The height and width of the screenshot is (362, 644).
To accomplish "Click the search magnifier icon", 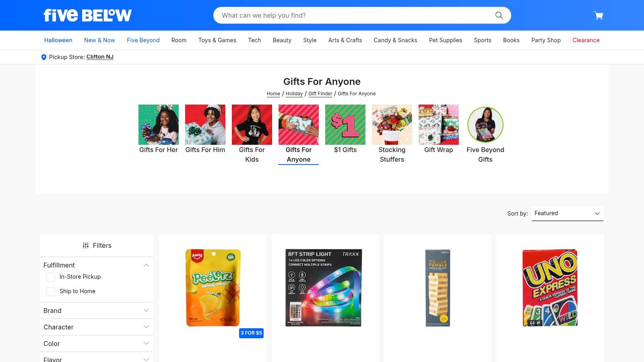I will (499, 15).
